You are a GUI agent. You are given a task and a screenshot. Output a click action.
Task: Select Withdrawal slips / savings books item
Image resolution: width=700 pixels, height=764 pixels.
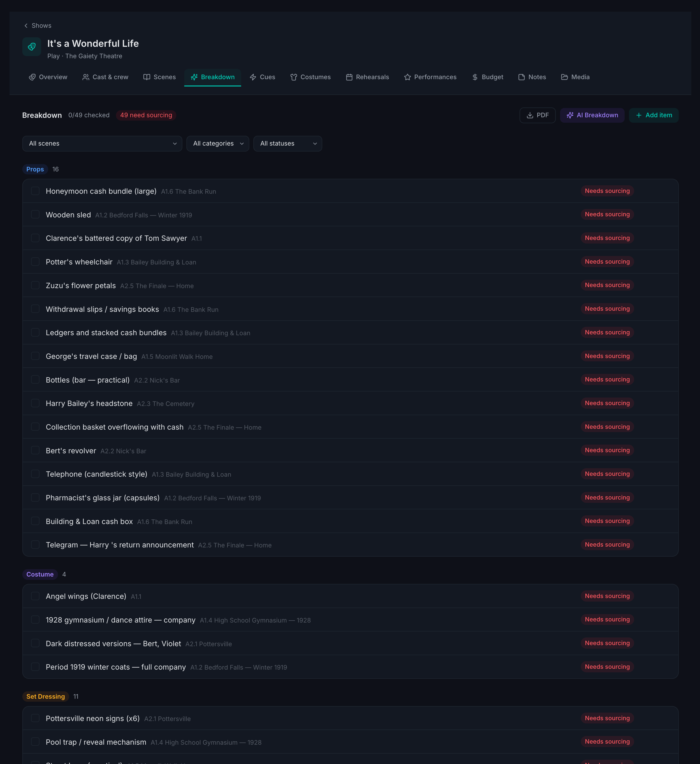click(102, 309)
